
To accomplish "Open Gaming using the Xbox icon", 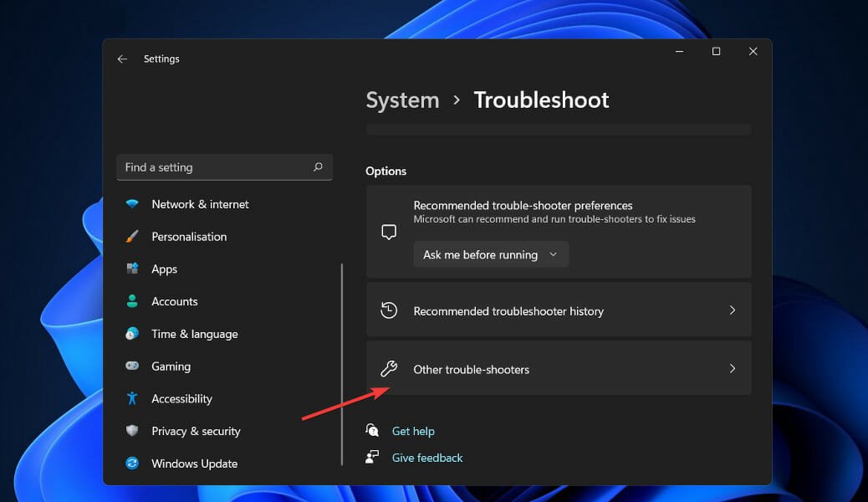I will (x=135, y=366).
